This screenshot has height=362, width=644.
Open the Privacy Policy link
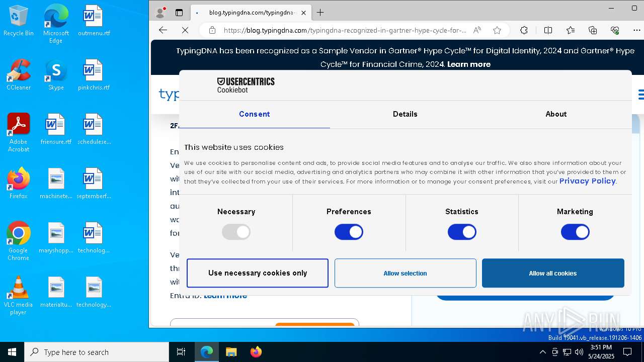(x=587, y=181)
